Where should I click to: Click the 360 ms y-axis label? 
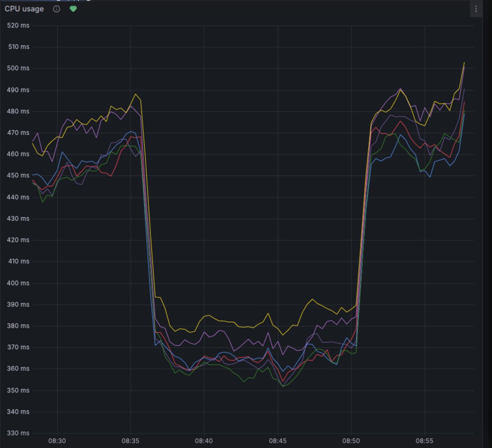click(x=19, y=368)
